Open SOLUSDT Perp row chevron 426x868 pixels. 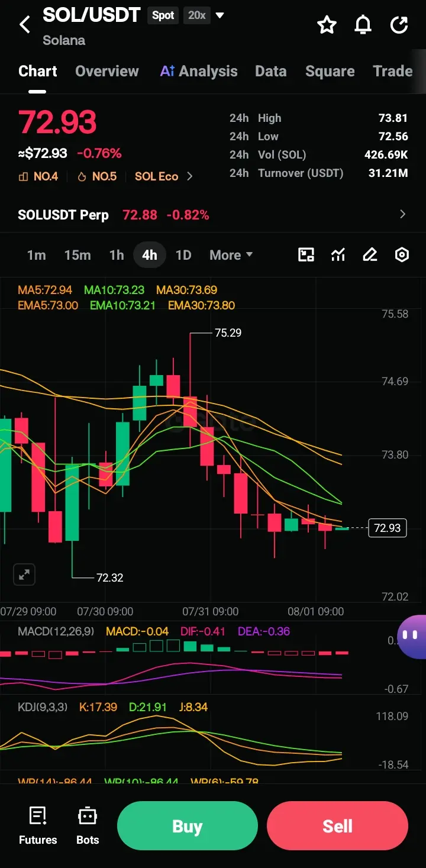(x=403, y=214)
